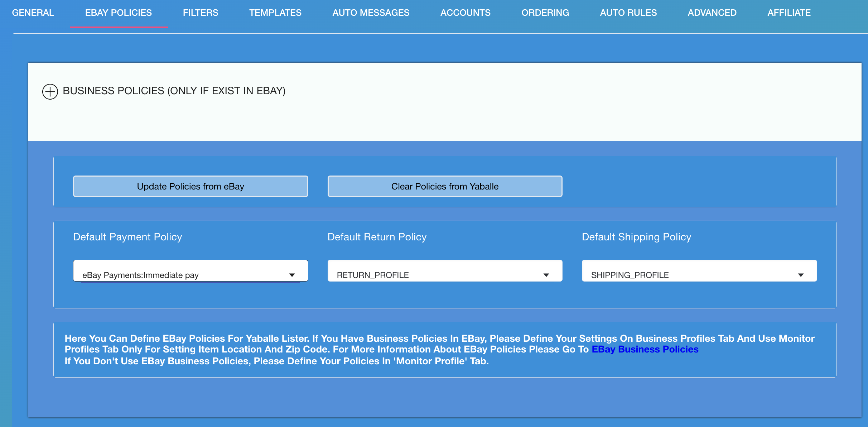Go to the Templates tab
Screen dimensions: 868x427
point(275,13)
